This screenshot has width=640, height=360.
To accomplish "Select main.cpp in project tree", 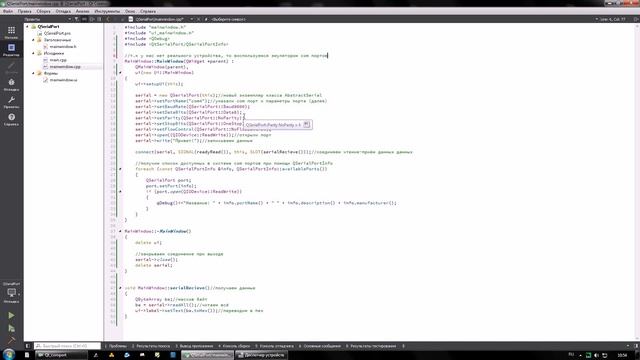I will pos(58,60).
